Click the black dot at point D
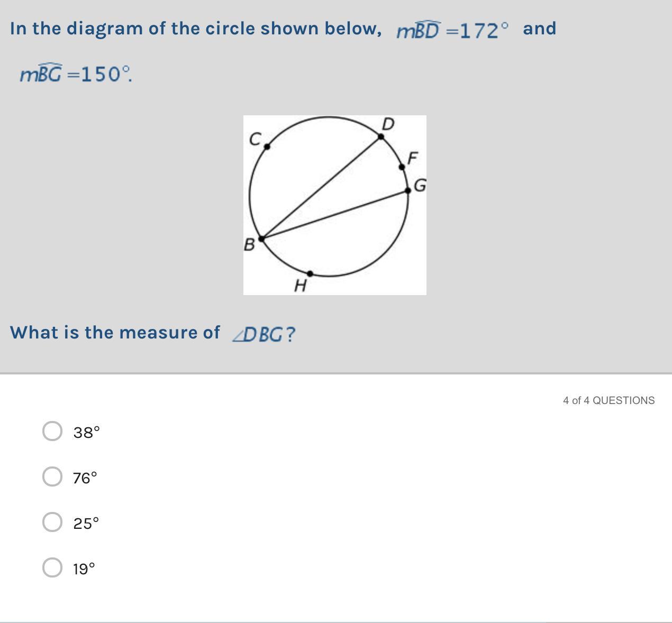 click(381, 136)
